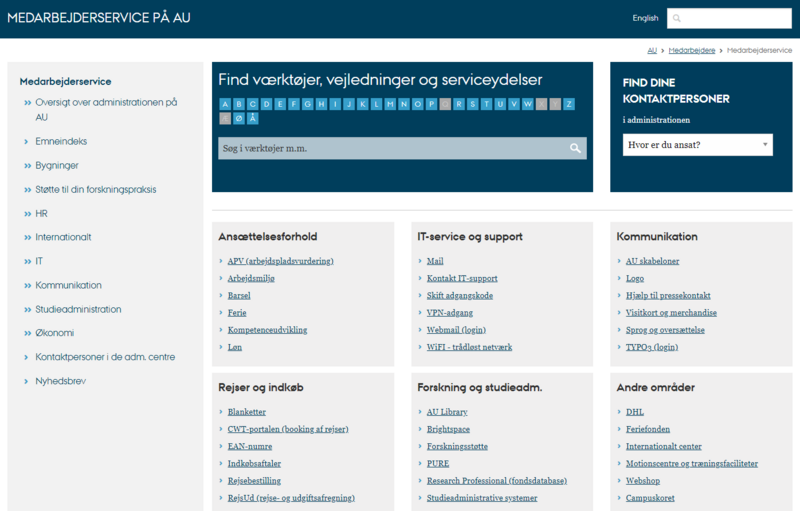800x511 pixels.
Task: Open the Kompetenceudvikling link
Action: click(x=267, y=330)
